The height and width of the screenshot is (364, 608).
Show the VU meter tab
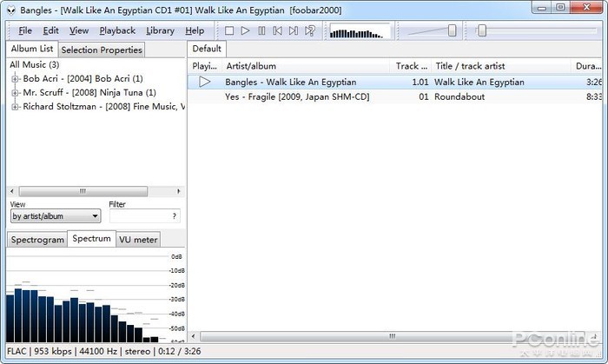click(138, 240)
